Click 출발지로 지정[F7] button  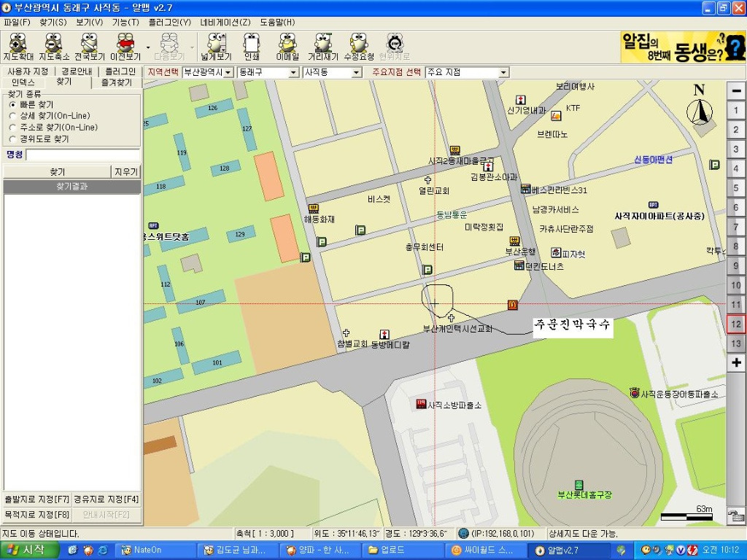point(36,499)
